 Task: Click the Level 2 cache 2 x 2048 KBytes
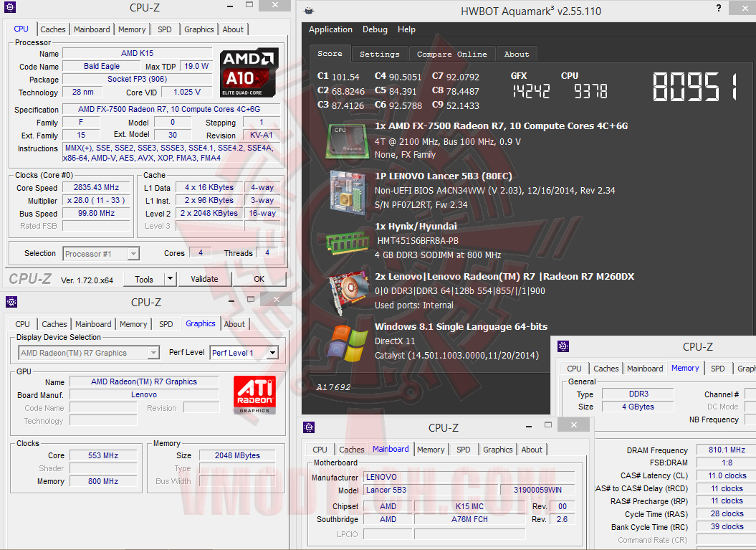pyautogui.click(x=209, y=213)
